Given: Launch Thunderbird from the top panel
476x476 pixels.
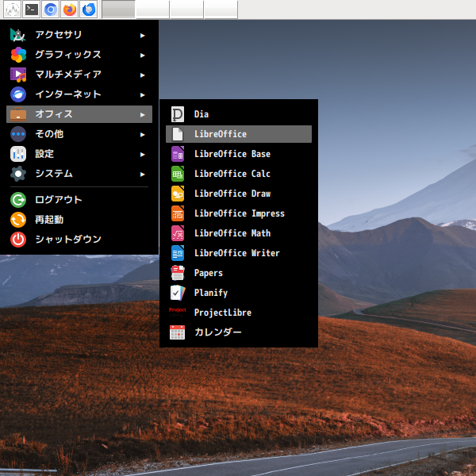Looking at the screenshot, I should 89,10.
